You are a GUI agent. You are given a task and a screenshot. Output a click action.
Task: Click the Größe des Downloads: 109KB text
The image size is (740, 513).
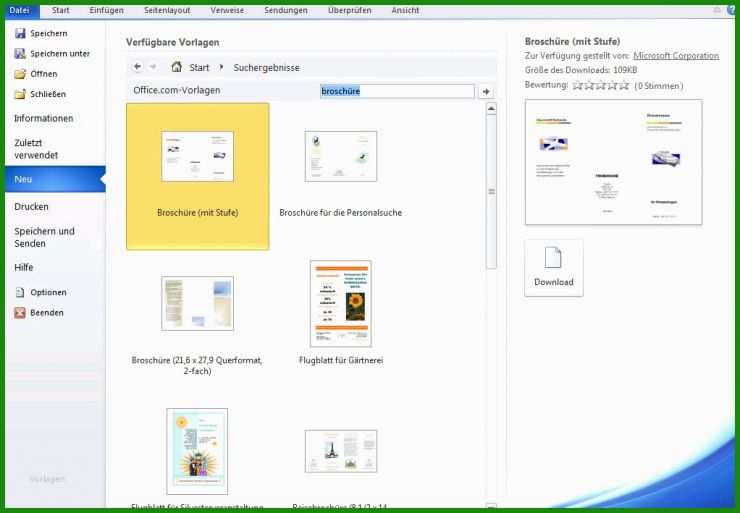581,70
